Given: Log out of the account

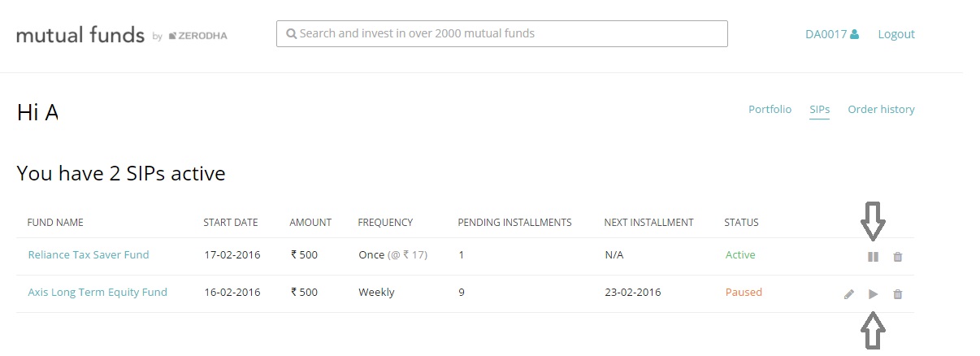Looking at the screenshot, I should pyautogui.click(x=896, y=34).
